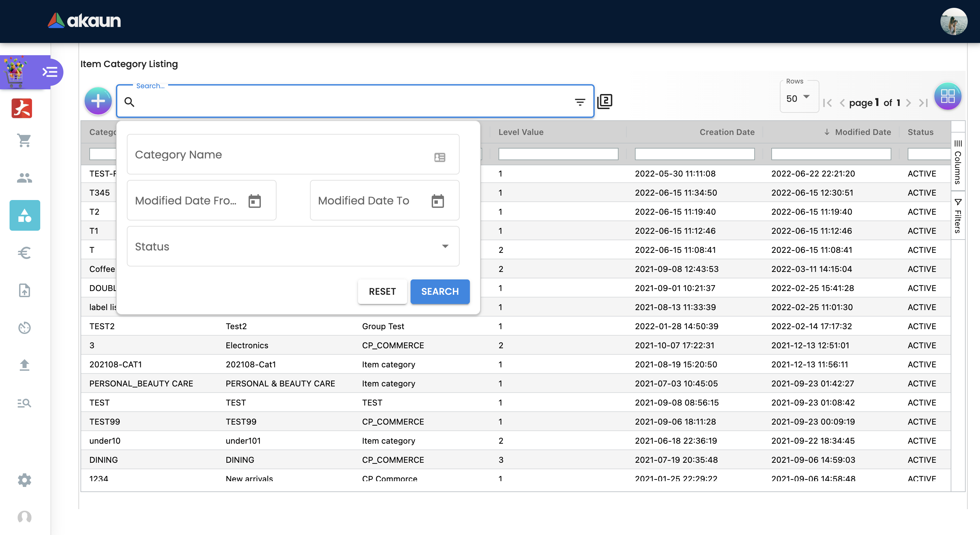Open the Rows per page dropdown
The image size is (980, 535).
click(x=799, y=98)
